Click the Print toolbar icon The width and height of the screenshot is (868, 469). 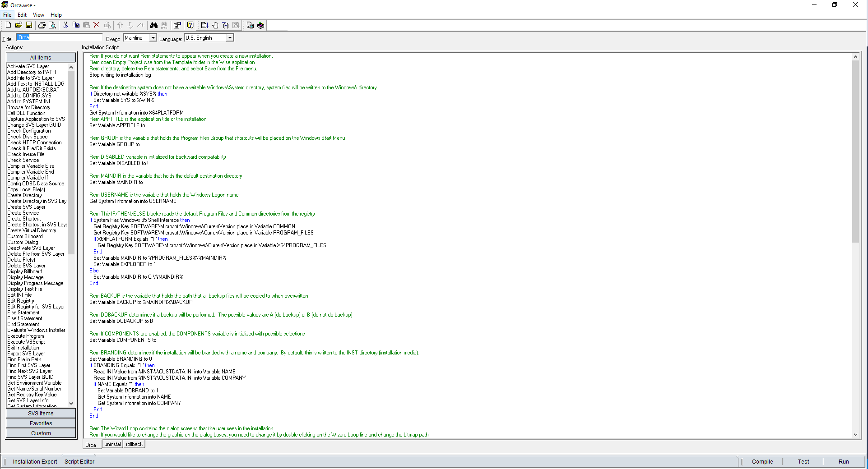point(42,25)
